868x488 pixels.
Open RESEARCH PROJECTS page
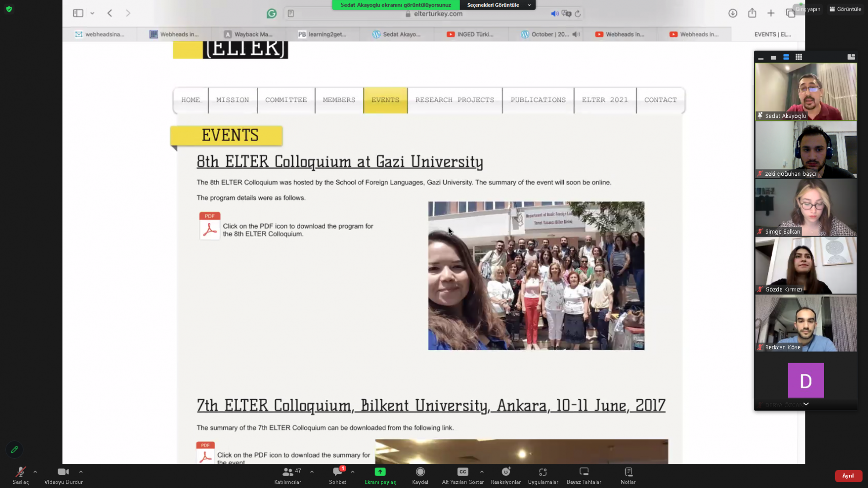[x=455, y=100]
